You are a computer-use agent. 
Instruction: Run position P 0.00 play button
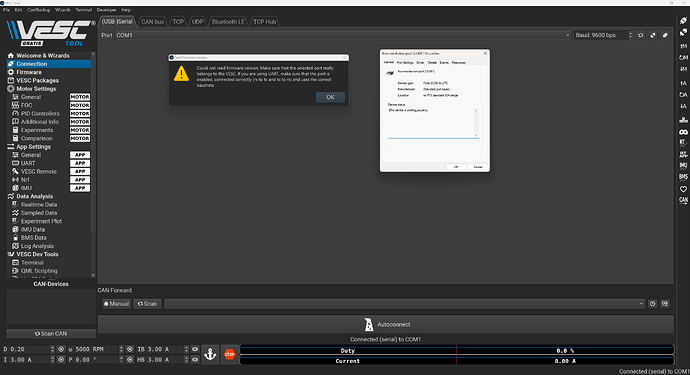[130, 360]
